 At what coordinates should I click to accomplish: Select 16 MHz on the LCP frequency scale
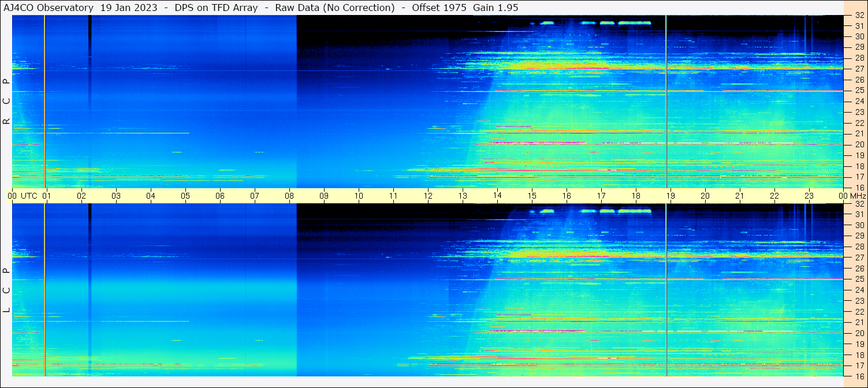click(859, 376)
